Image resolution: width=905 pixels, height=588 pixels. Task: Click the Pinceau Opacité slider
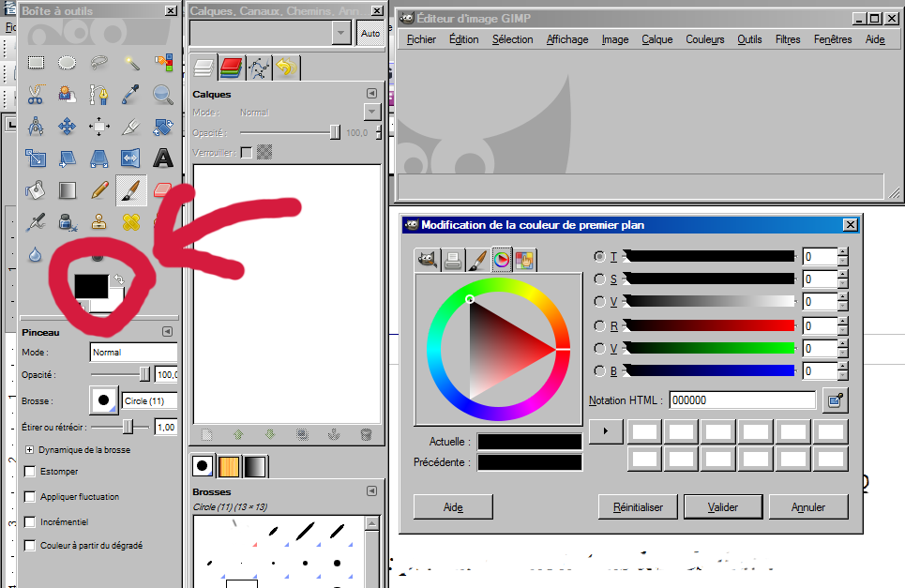click(x=120, y=374)
